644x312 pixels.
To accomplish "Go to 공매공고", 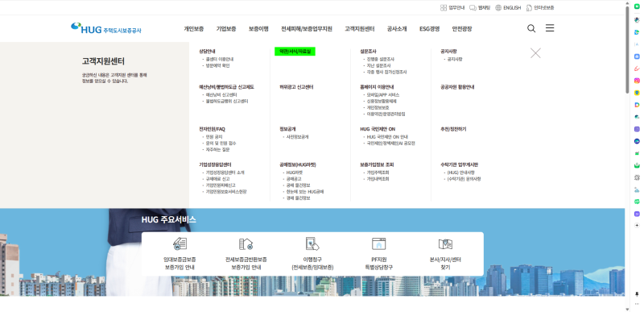I will click(294, 179).
